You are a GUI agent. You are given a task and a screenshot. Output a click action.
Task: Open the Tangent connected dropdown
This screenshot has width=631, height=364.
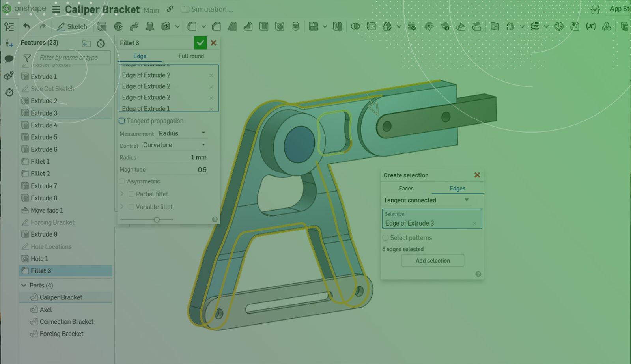[426, 200]
